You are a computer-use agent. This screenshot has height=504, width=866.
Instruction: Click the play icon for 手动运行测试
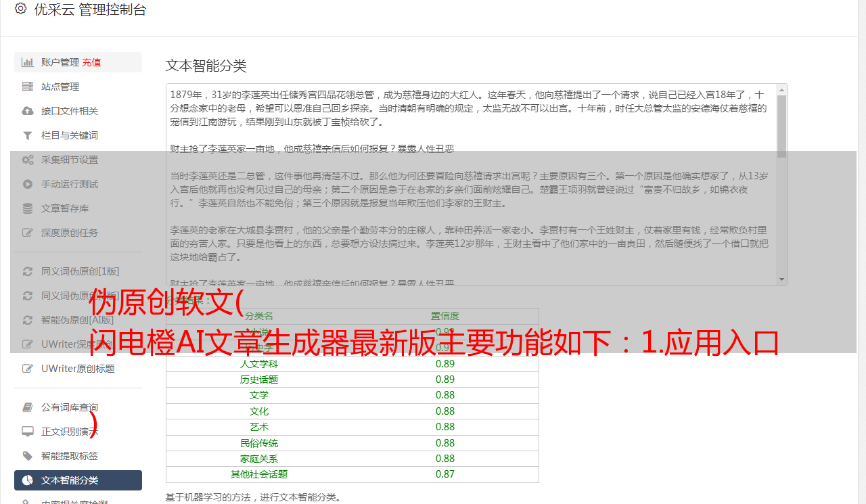click(x=28, y=184)
